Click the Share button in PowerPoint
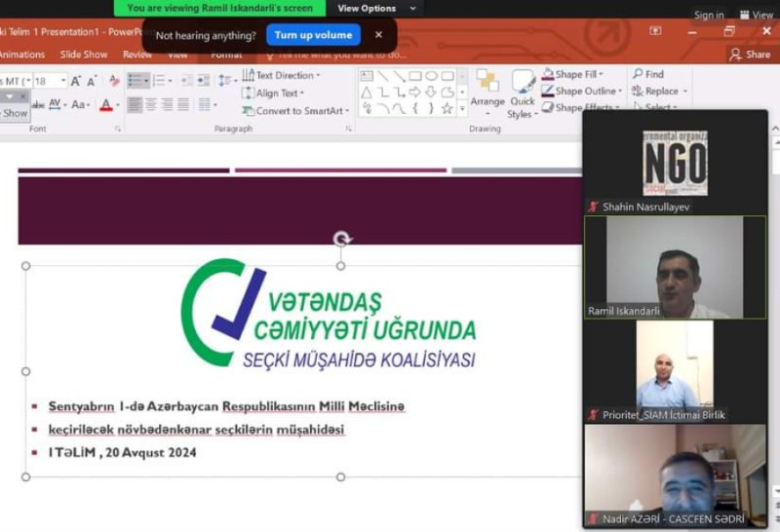780x532 pixels. [x=749, y=55]
